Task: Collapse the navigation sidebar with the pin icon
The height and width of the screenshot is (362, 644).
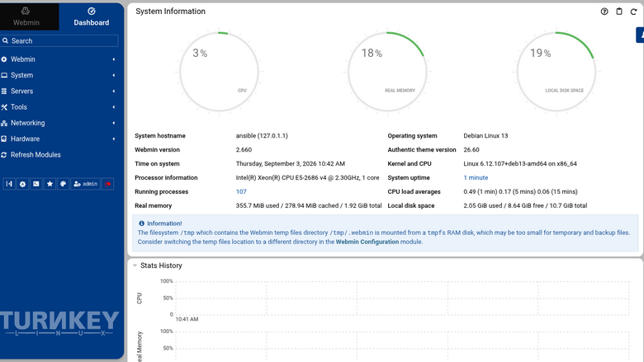Action: 9,184
